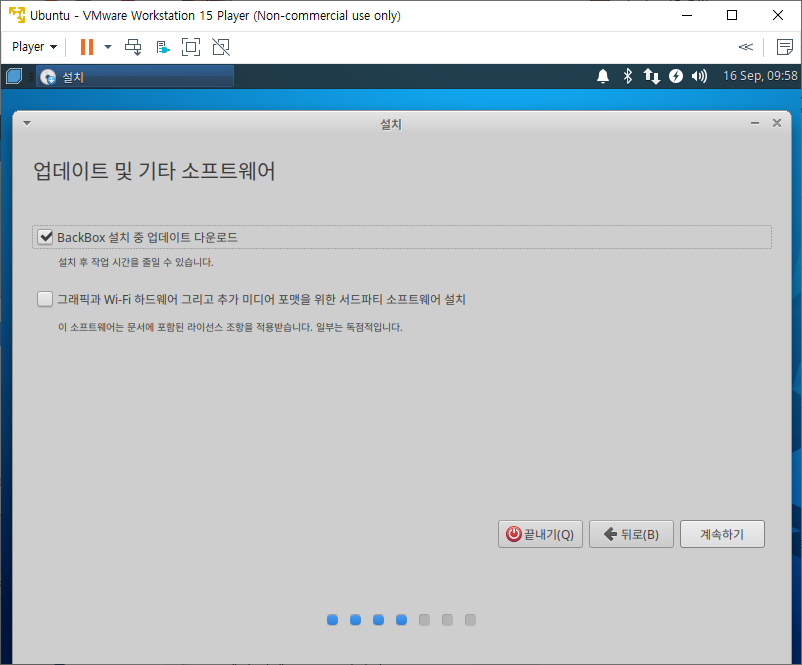Click 계속하기 to continue
Screen dimensions: 802x665
(x=722, y=534)
